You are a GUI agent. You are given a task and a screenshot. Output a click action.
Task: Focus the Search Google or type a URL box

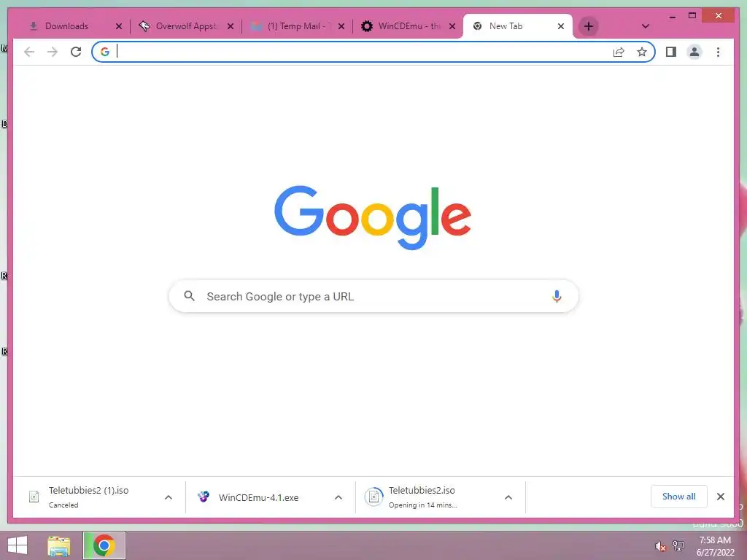[373, 296]
